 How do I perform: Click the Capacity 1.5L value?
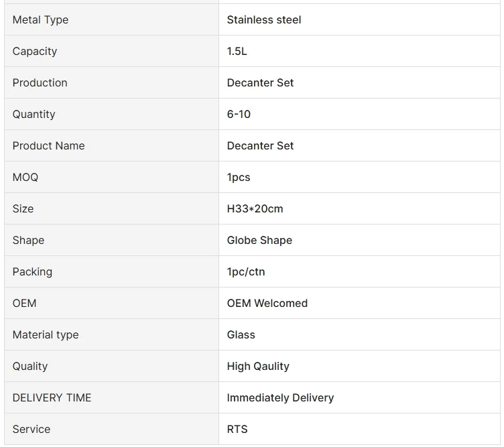237,52
